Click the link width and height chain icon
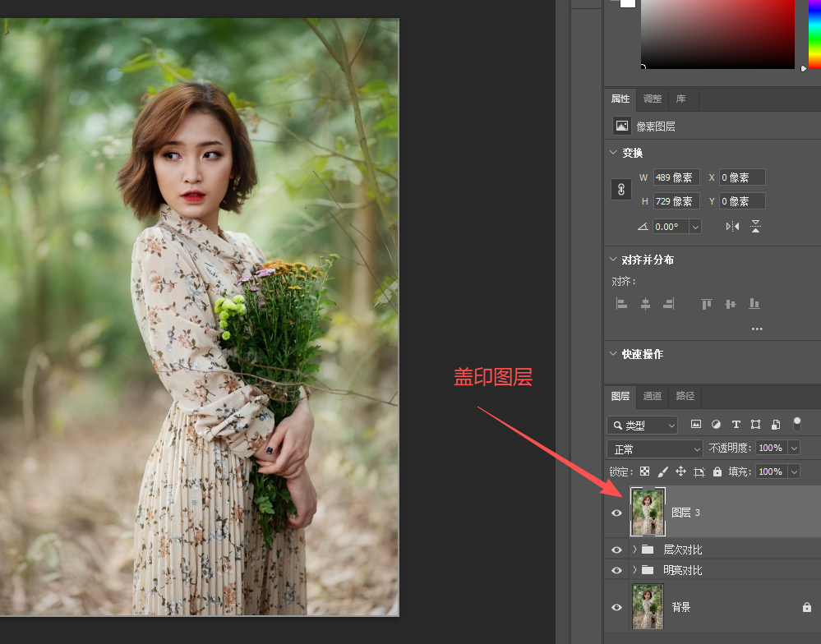 tap(621, 190)
